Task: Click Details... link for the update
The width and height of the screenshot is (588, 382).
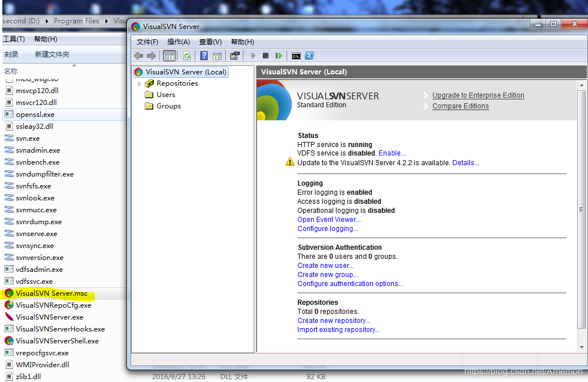Action: 466,163
